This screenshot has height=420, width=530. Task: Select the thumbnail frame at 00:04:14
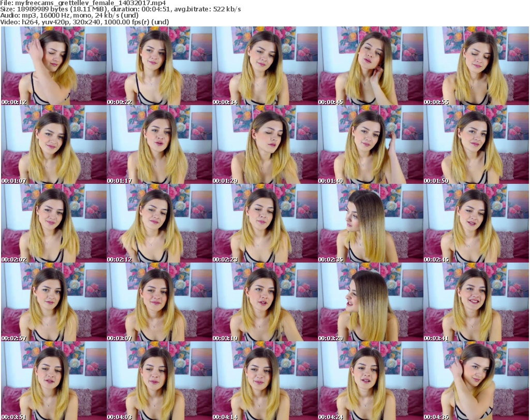pyautogui.click(x=265, y=381)
